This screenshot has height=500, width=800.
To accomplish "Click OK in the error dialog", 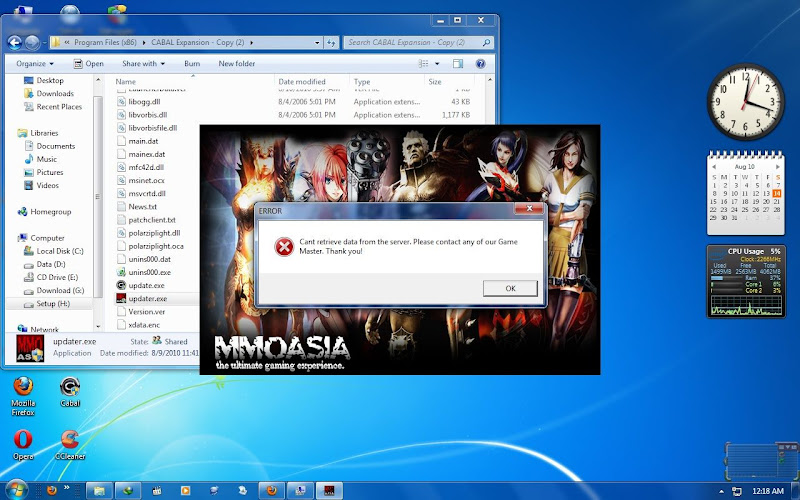I will coord(510,288).
